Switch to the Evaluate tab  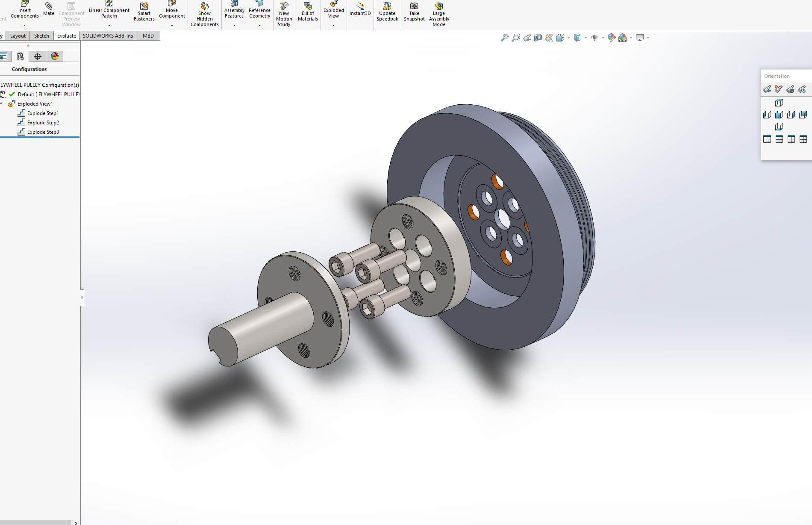click(x=67, y=36)
